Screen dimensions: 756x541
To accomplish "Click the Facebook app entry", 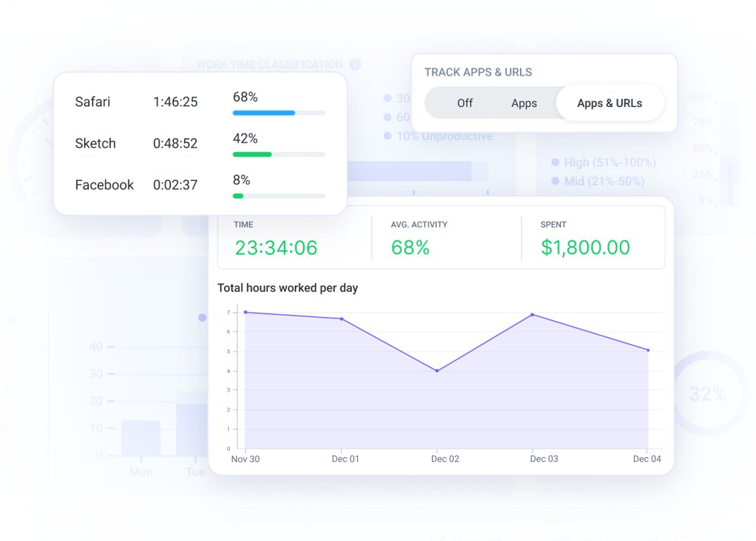I will tap(104, 185).
